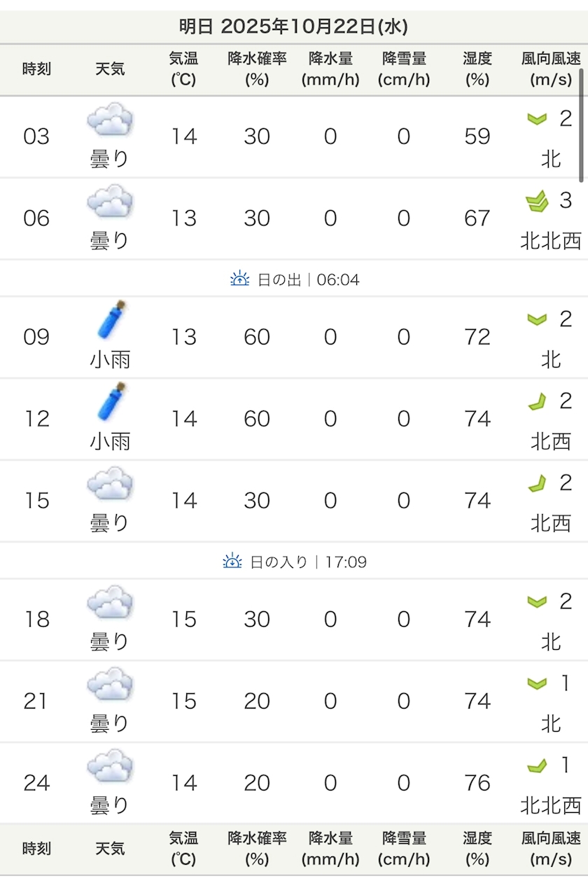This screenshot has width=588, height=883.
Task: Click the light rain icon at 09:00
Action: pos(112,321)
